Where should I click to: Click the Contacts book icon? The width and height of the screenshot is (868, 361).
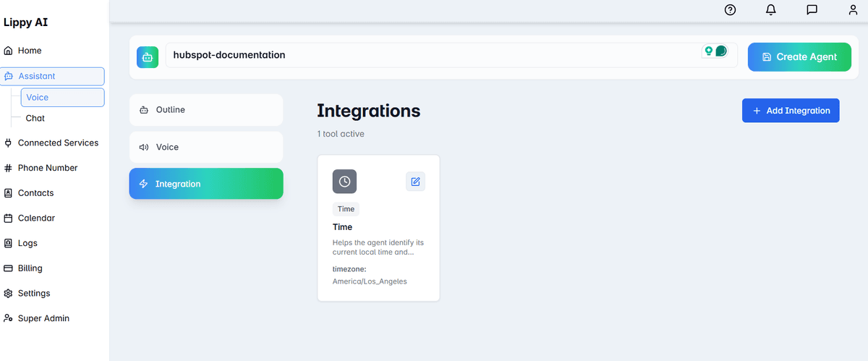tap(9, 193)
